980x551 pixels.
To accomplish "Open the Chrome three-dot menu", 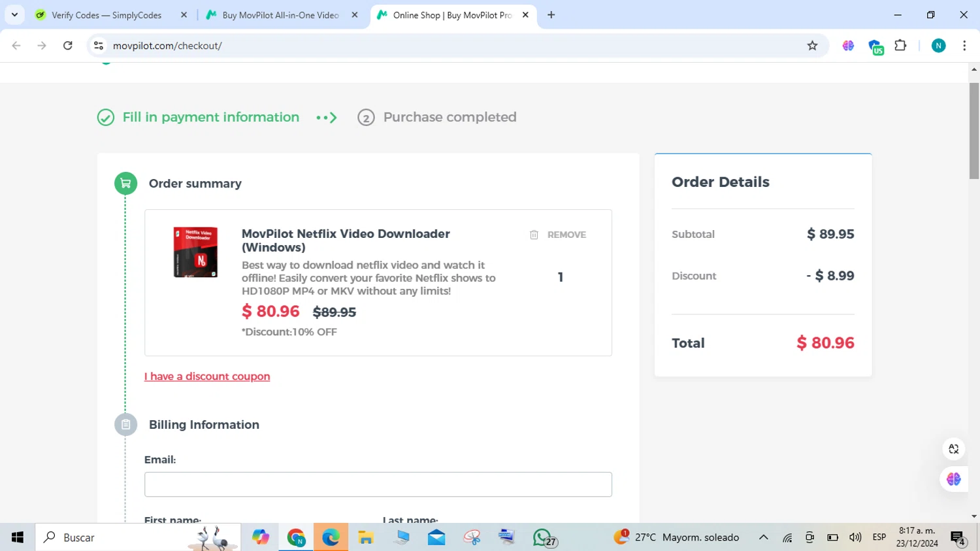I will pos(964,46).
